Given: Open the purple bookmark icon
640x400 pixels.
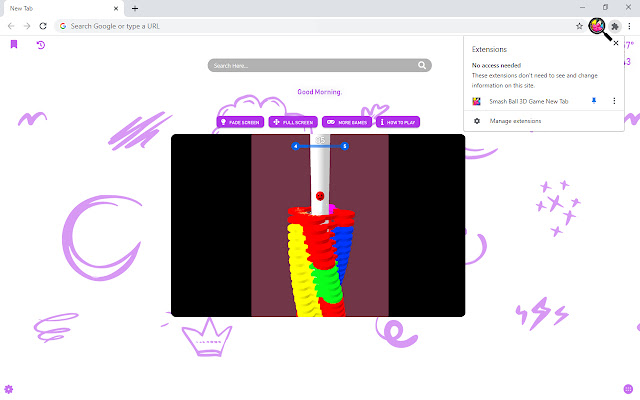Looking at the screenshot, I should coord(14,44).
